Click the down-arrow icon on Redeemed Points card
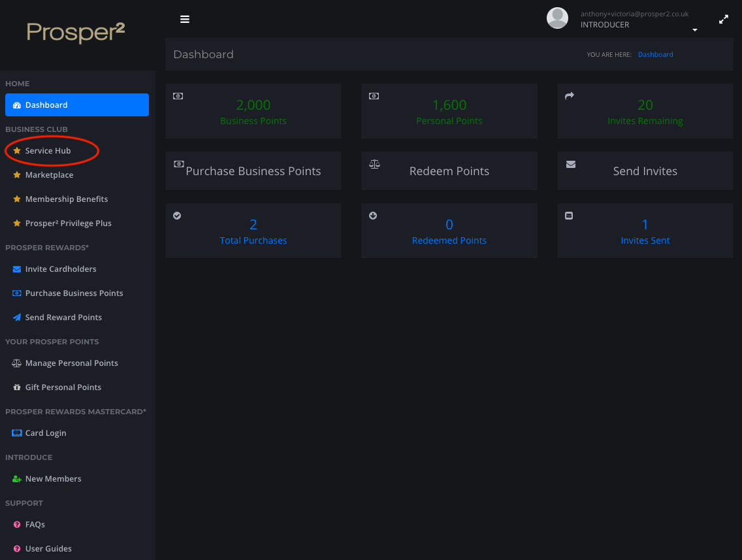Screen dimensions: 742x560 (373, 216)
